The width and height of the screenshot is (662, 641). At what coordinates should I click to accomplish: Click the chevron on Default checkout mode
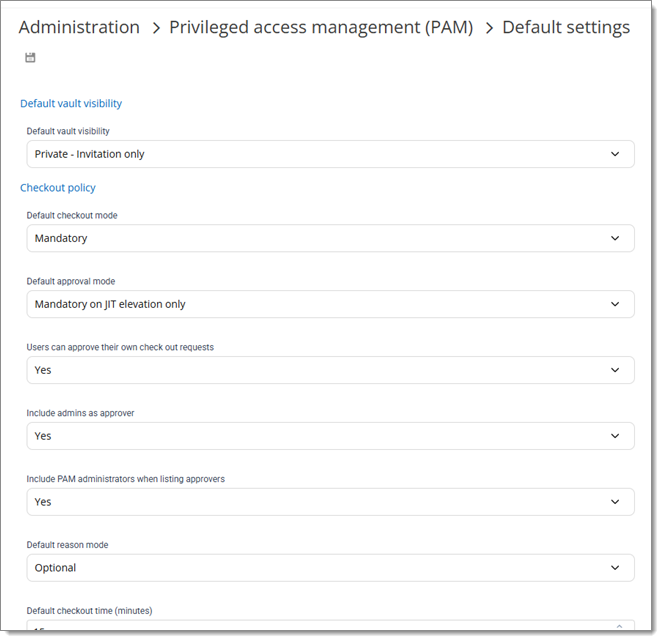pyautogui.click(x=615, y=238)
